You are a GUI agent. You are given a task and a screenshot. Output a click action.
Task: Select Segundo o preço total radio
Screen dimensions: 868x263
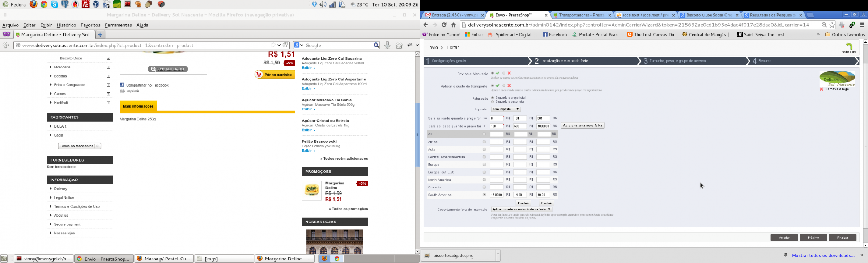coord(492,98)
